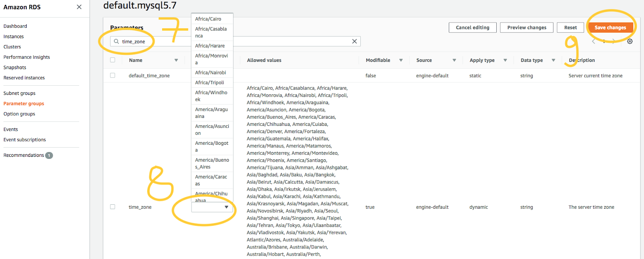Sort by Name column arrow

pyautogui.click(x=176, y=60)
